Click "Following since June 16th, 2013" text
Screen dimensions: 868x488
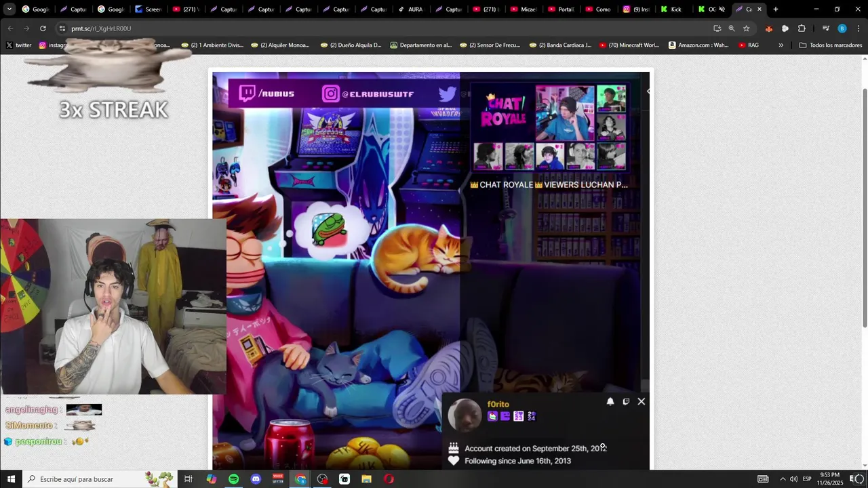(517, 461)
